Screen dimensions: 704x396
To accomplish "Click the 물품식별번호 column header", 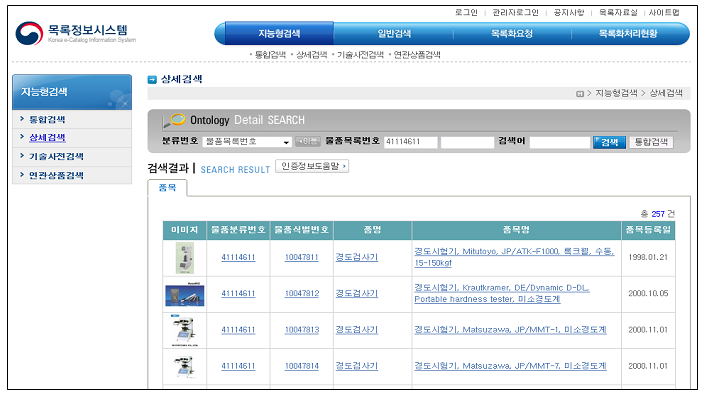I will point(302,230).
